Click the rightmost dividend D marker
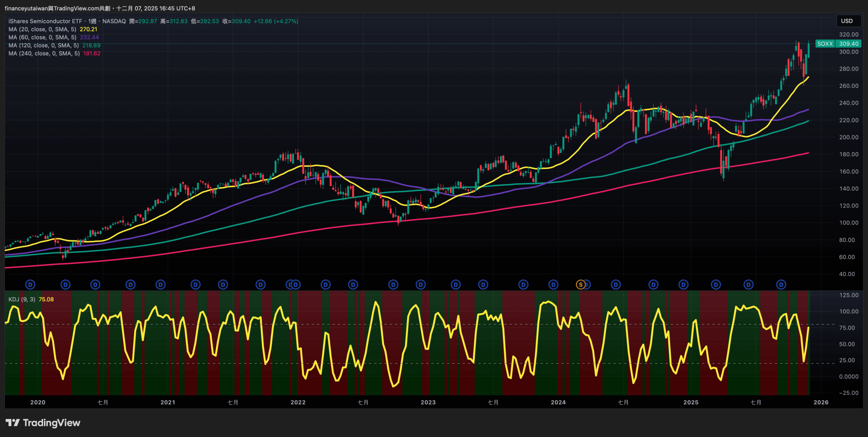This screenshot has height=437, width=868. pos(781,285)
